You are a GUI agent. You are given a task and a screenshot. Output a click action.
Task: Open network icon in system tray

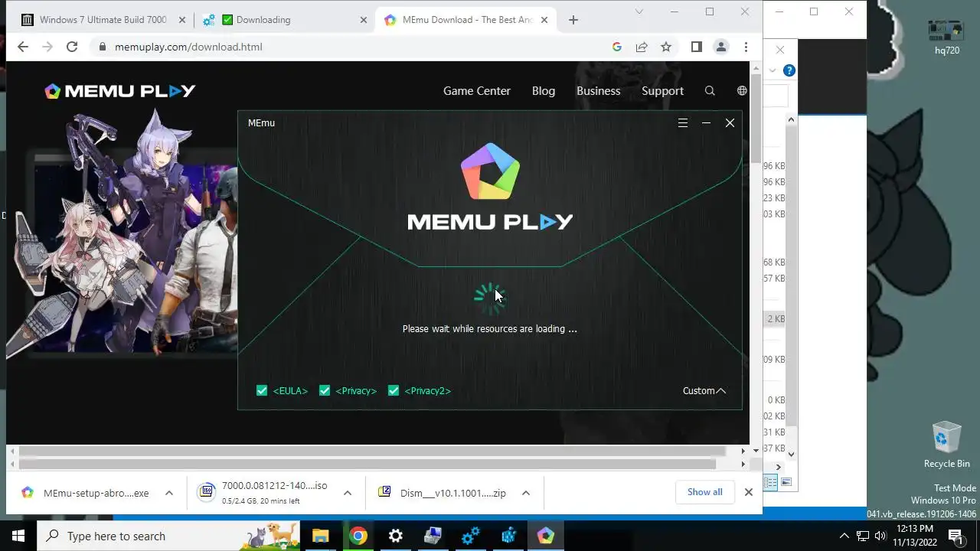pyautogui.click(x=862, y=536)
